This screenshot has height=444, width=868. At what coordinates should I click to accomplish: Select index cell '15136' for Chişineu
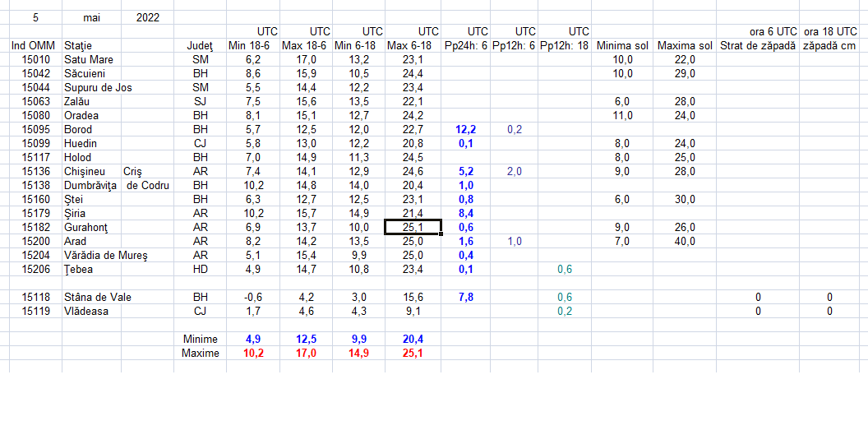35,172
